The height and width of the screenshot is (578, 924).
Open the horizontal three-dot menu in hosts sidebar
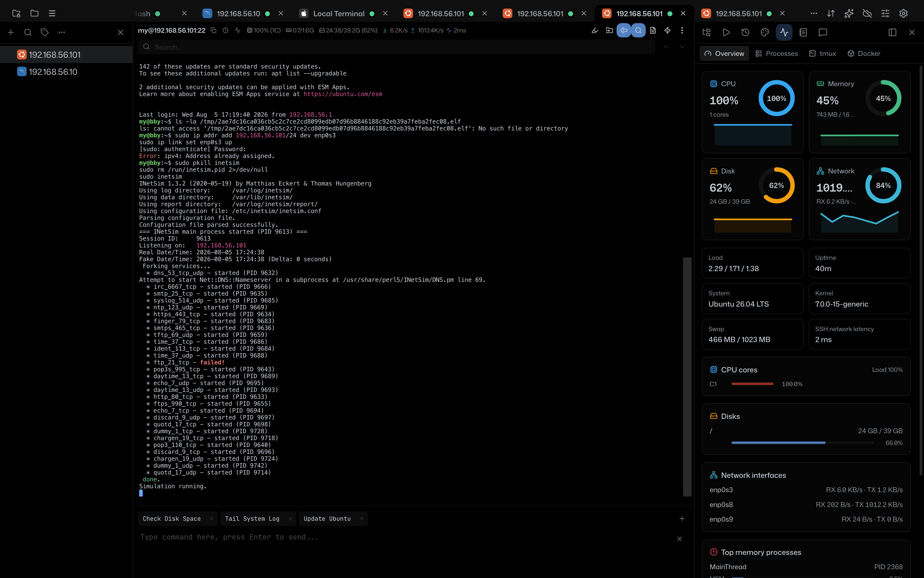click(x=62, y=32)
